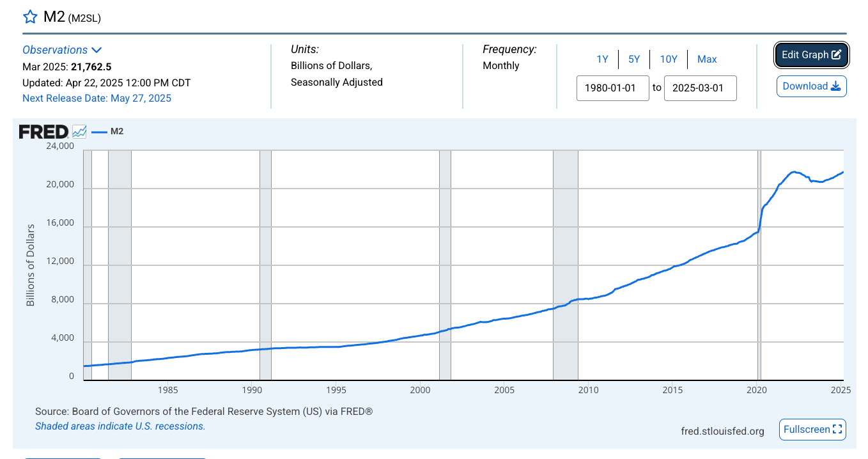Select the 5Y time range
Viewport: 868px width, 459px height.
[x=633, y=59]
